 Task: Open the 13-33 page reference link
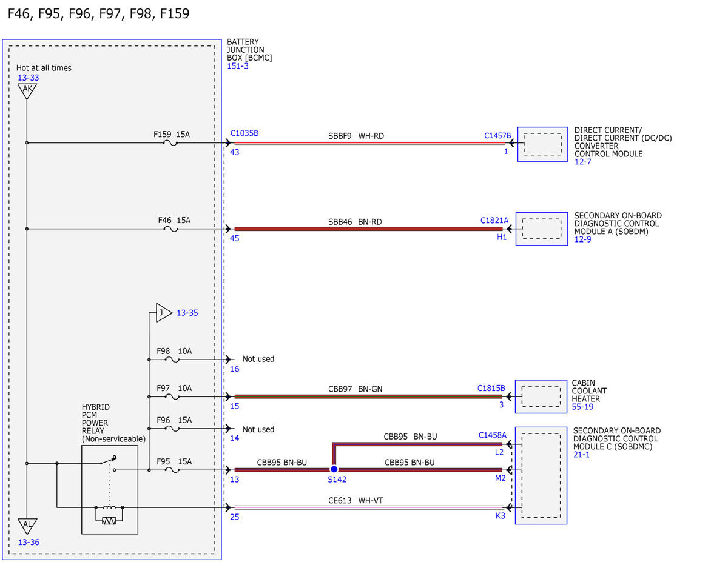point(28,78)
